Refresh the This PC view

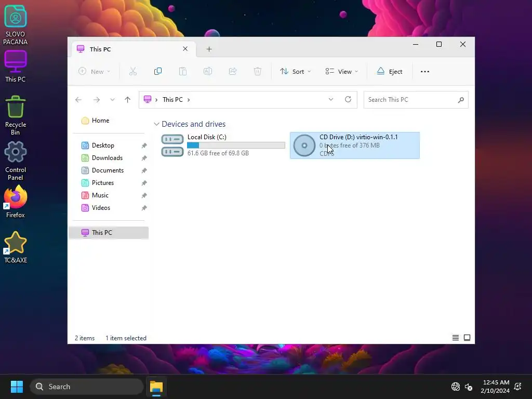(348, 99)
